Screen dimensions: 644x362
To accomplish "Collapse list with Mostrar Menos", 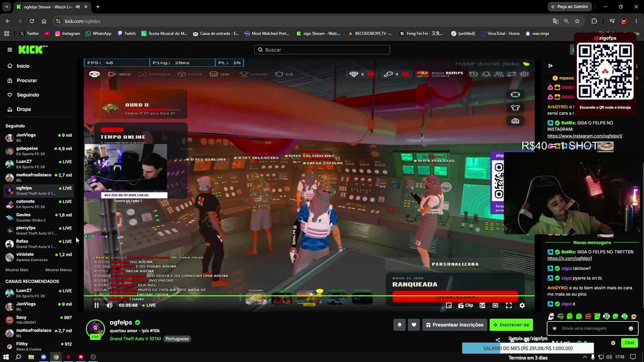I will (58, 270).
